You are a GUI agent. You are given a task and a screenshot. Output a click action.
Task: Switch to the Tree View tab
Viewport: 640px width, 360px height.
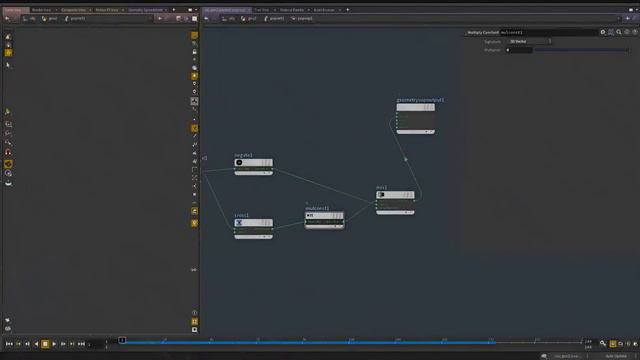tap(262, 10)
